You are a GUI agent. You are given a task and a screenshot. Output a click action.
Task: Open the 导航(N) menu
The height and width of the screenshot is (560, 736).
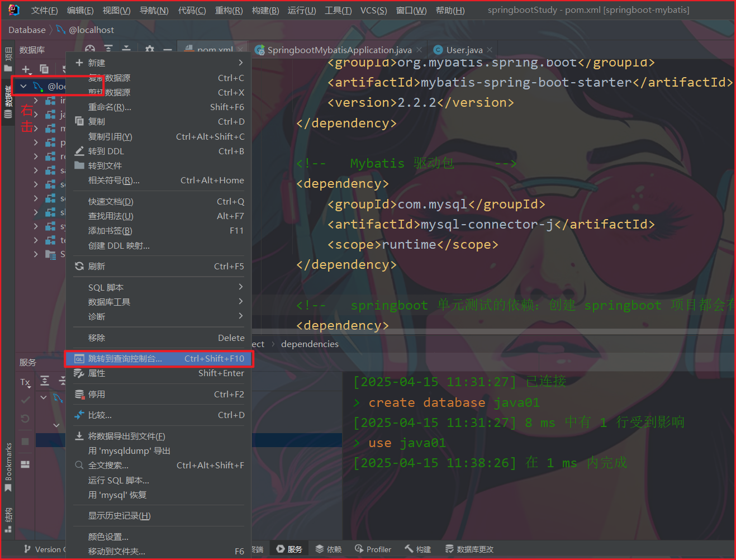coord(154,11)
